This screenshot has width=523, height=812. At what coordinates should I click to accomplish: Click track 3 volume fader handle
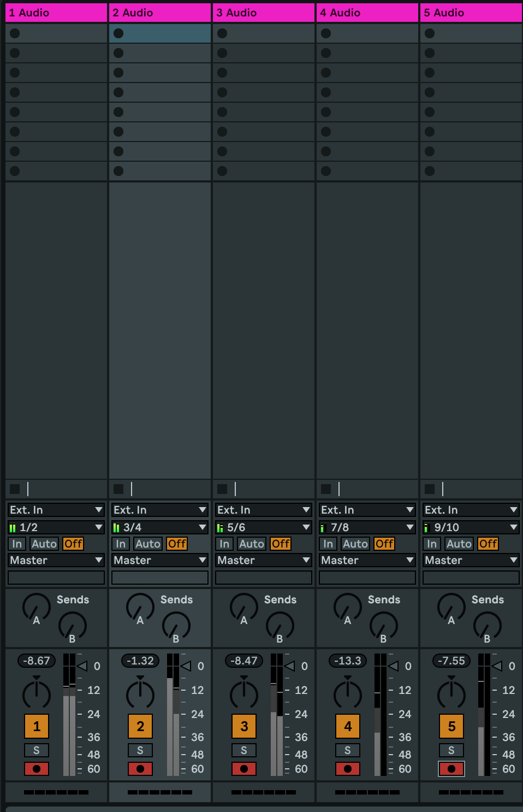coord(290,666)
